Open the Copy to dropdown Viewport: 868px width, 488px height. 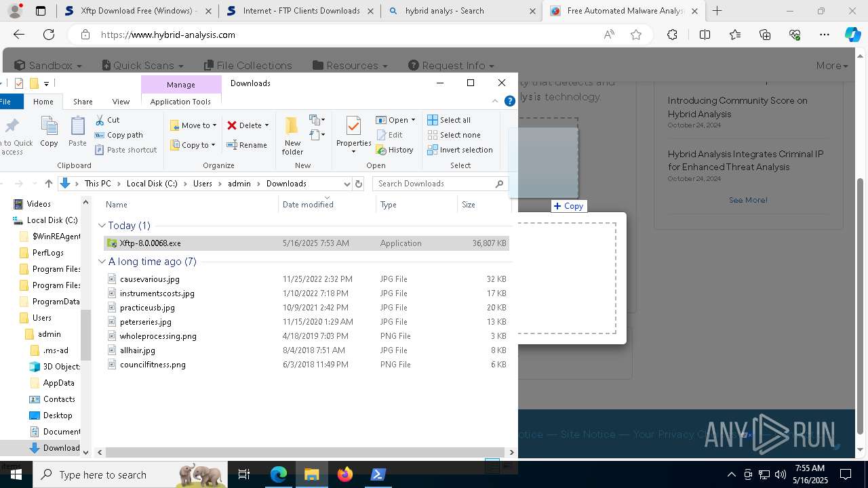(193, 145)
